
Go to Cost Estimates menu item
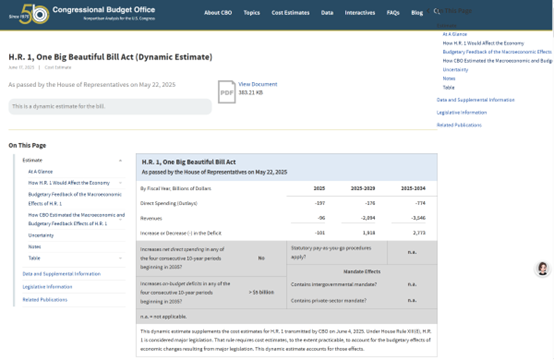coord(290,13)
